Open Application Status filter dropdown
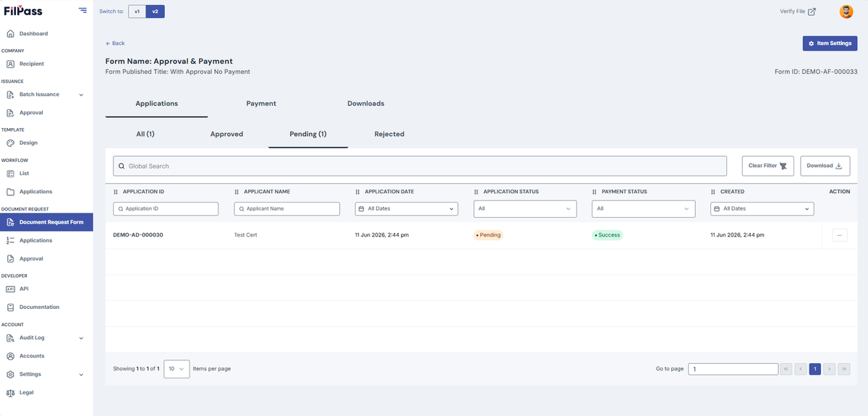This screenshot has width=868, height=416. 525,208
